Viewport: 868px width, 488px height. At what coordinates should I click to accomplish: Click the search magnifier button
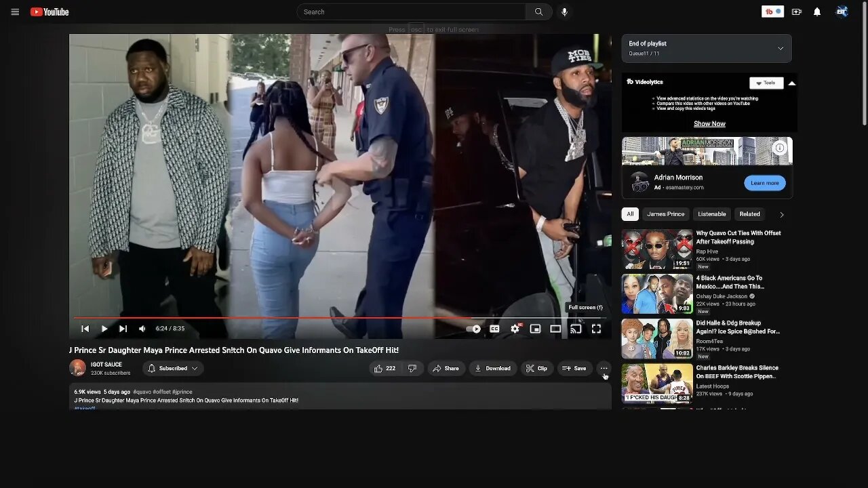point(538,12)
